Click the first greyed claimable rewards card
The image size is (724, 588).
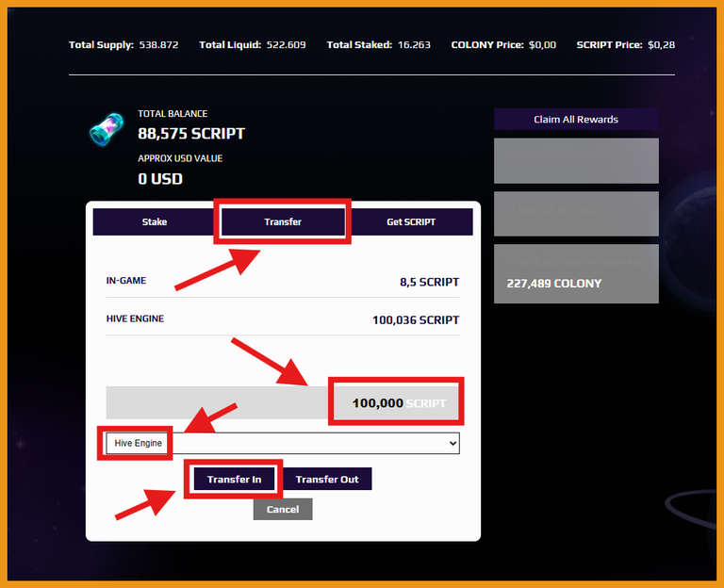click(576, 160)
